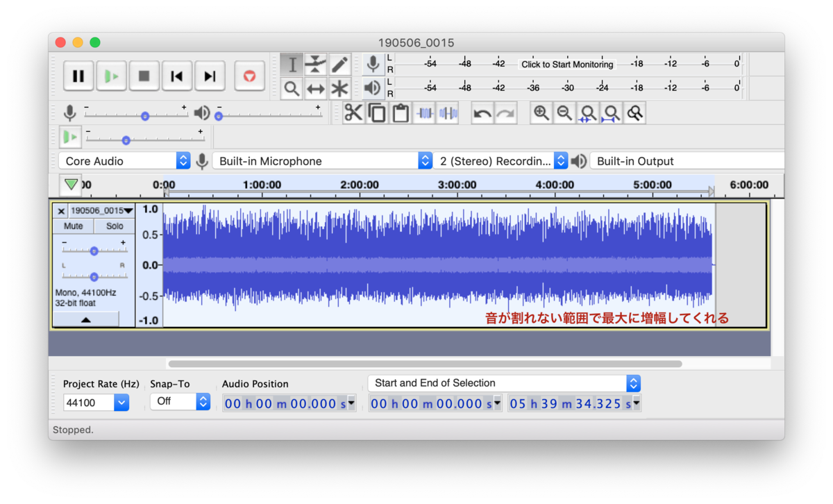Image resolution: width=833 pixels, height=504 pixels.
Task: Click the Copy icon
Action: coord(377,112)
